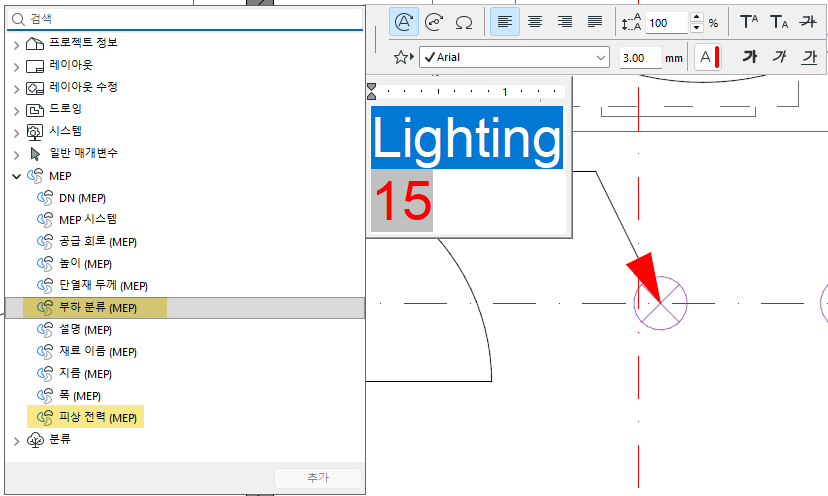Click the highlighted Lighting autotext

click(467, 137)
